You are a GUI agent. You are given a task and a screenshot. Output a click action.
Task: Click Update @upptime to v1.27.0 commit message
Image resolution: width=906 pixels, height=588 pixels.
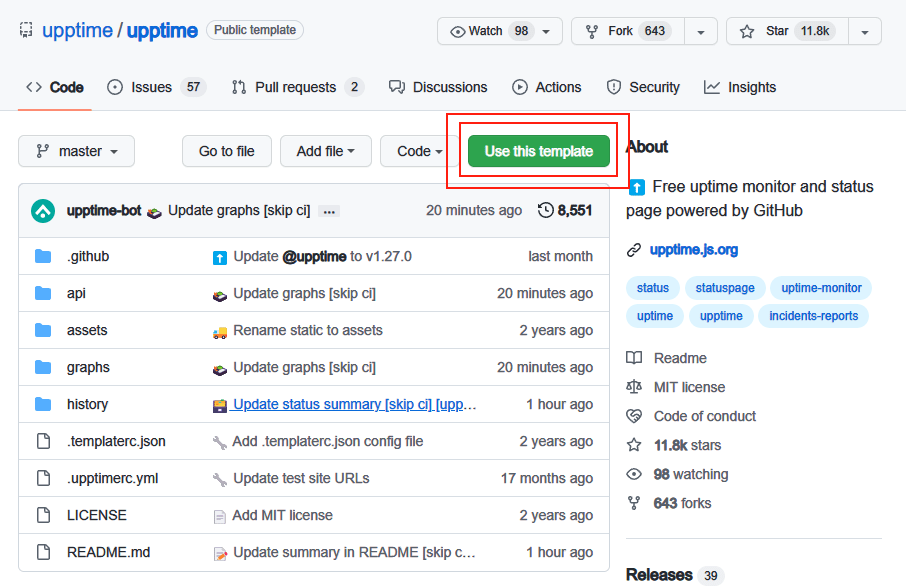coord(322,256)
